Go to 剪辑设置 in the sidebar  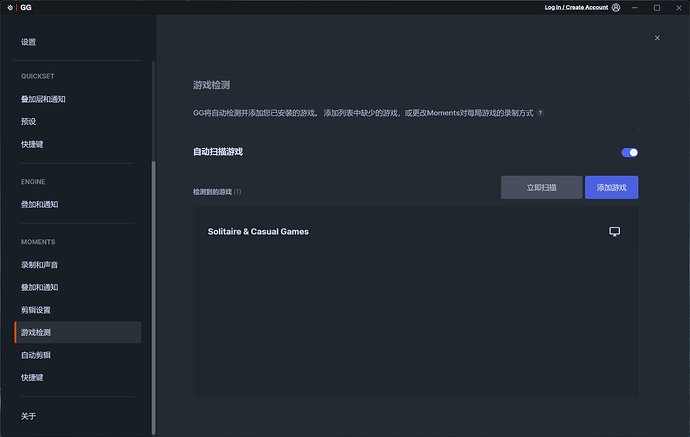(36, 310)
